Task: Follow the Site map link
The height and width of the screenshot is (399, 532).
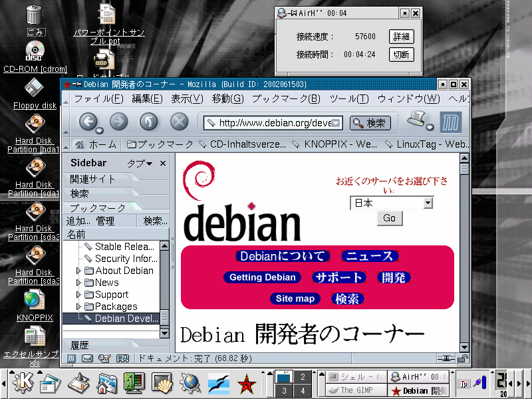Action: click(x=295, y=299)
